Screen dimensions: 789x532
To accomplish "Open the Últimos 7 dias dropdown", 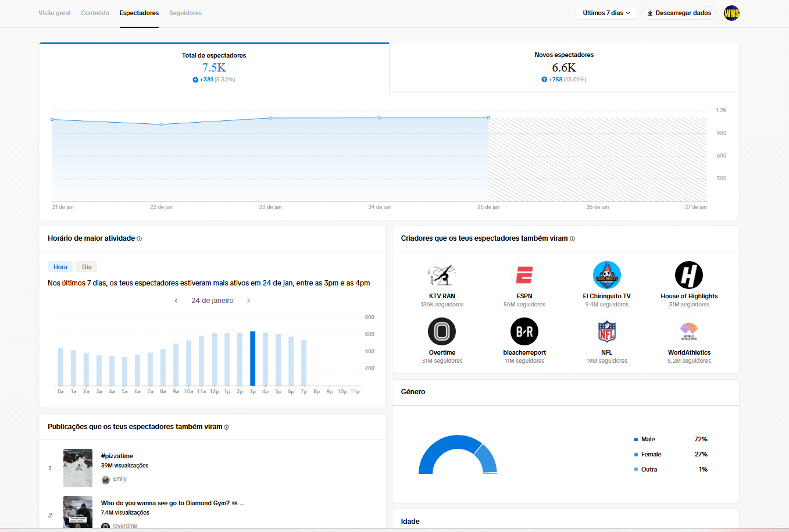I will (606, 13).
